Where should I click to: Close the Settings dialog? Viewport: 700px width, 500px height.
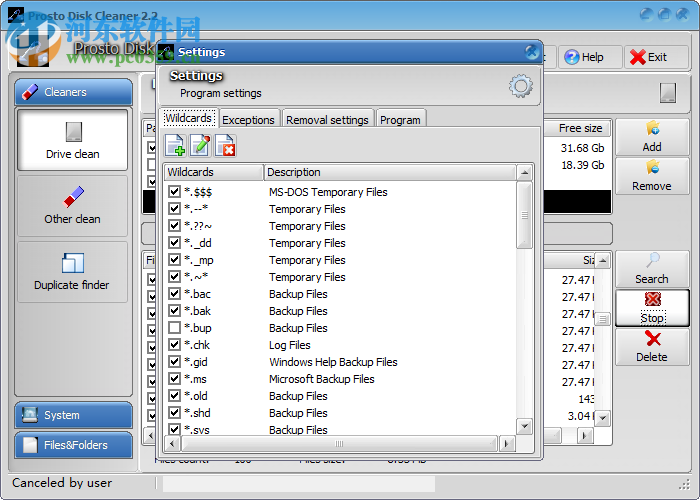click(531, 52)
